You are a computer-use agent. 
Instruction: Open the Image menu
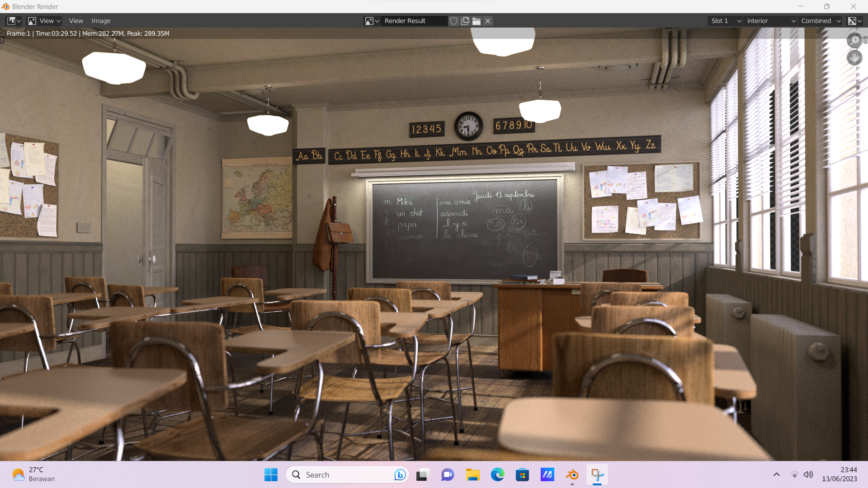pos(101,21)
